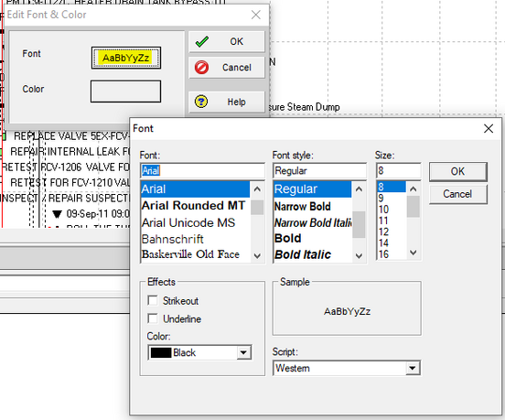The width and height of the screenshot is (505, 420).
Task: Click the Font style input field
Action: [319, 171]
